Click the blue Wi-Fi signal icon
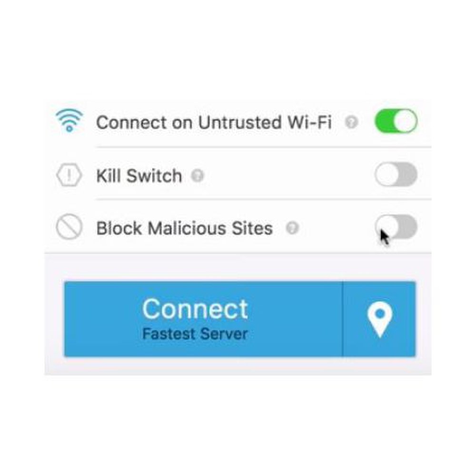Screen dimensions: 476x476 [69, 120]
